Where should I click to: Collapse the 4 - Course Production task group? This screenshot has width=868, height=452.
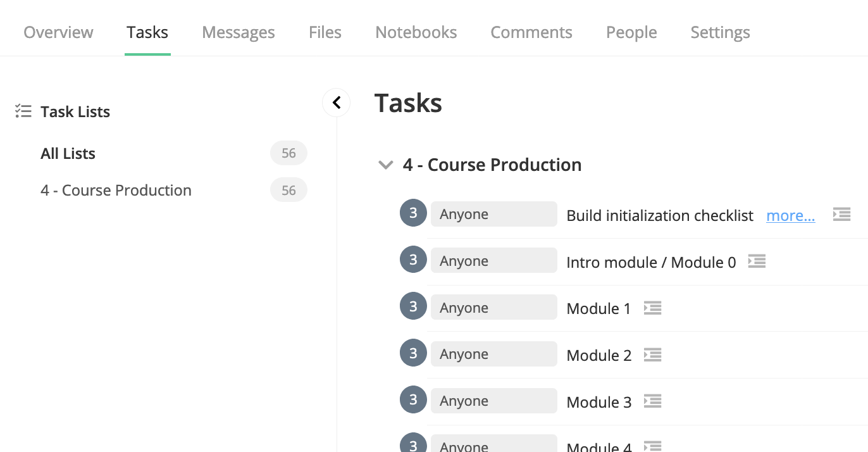[385, 164]
